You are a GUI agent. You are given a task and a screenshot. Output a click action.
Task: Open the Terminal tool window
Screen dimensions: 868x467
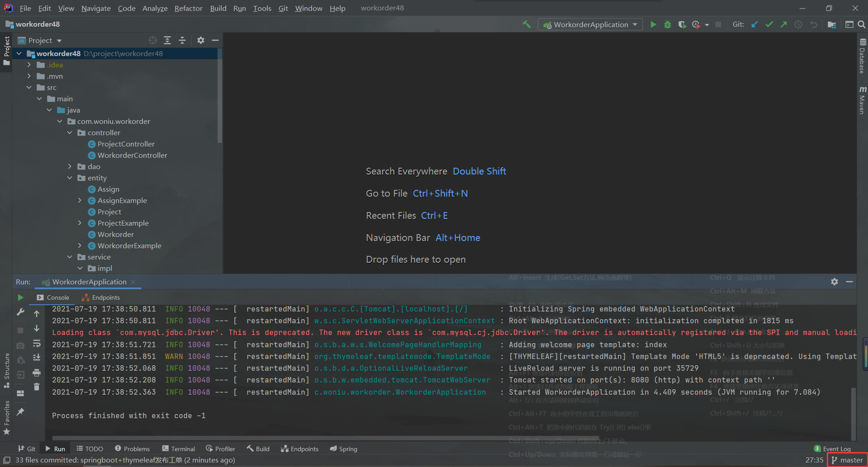click(x=179, y=449)
